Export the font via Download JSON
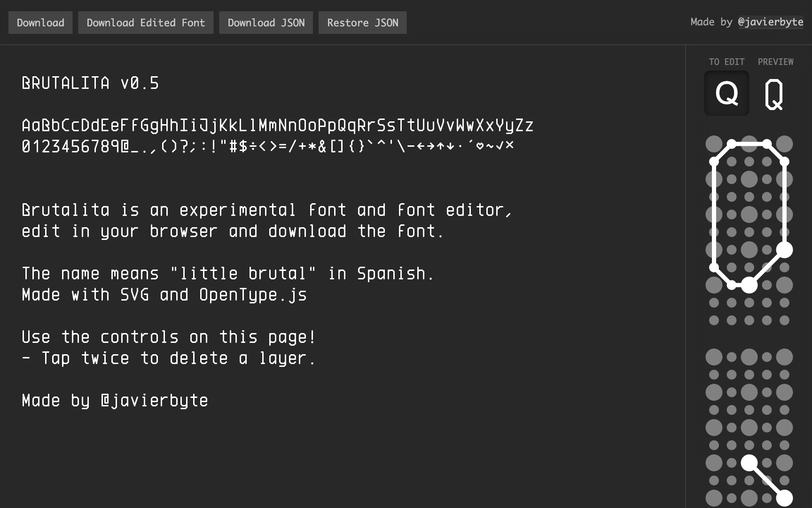This screenshot has height=508, width=812. (266, 23)
